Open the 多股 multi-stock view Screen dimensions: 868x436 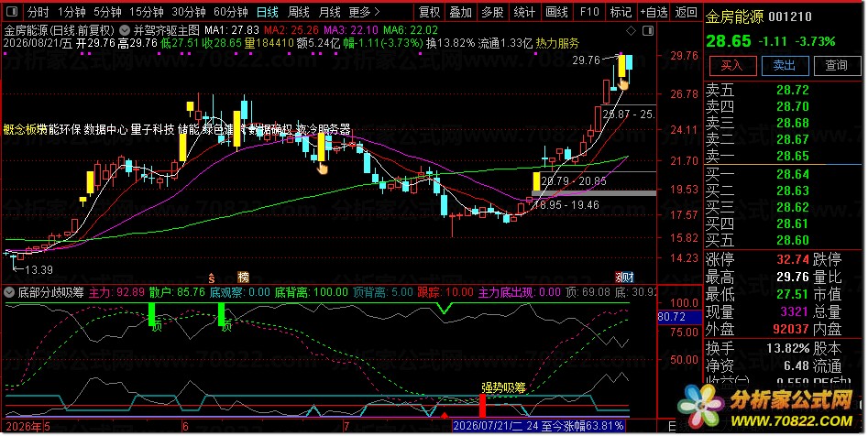[492, 12]
